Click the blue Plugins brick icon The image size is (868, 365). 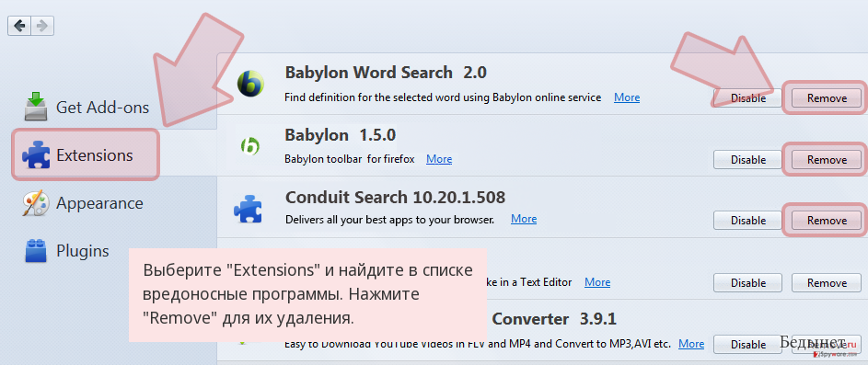click(x=37, y=250)
